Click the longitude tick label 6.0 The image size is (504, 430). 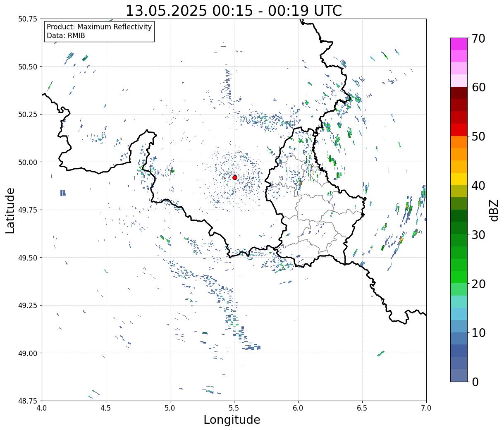[x=298, y=408]
